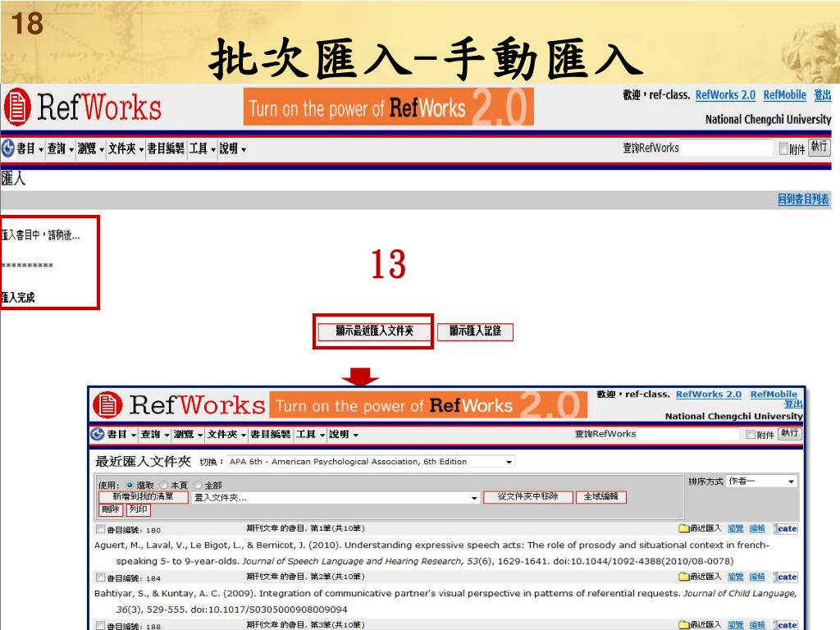Click the 編輯 link for reference 184
Screen dimensions: 840x630
pyautogui.click(x=757, y=577)
